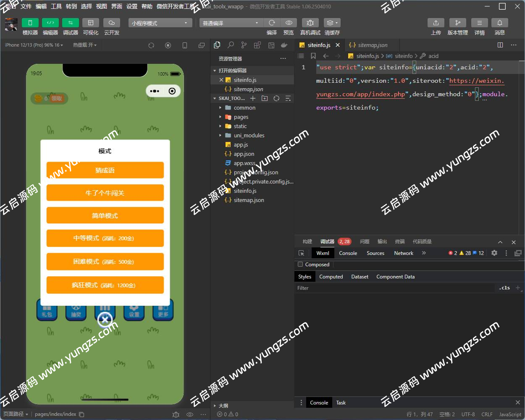Toggle the .cls class editor
The height and width of the screenshot is (420, 525).
pyautogui.click(x=504, y=288)
